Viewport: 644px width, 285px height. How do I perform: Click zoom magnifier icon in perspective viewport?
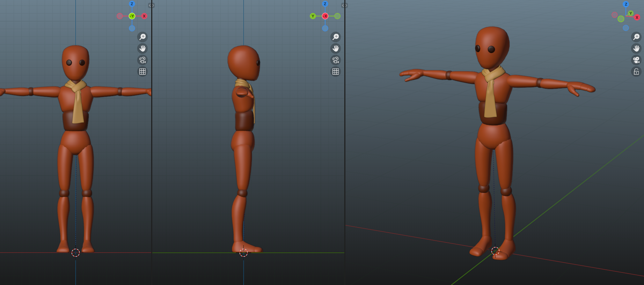click(636, 37)
